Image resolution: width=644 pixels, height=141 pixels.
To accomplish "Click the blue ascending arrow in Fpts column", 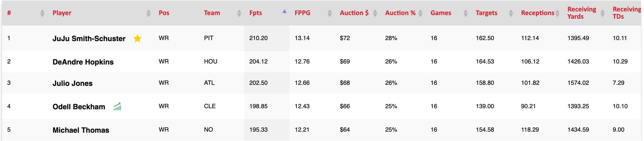I will (285, 11).
